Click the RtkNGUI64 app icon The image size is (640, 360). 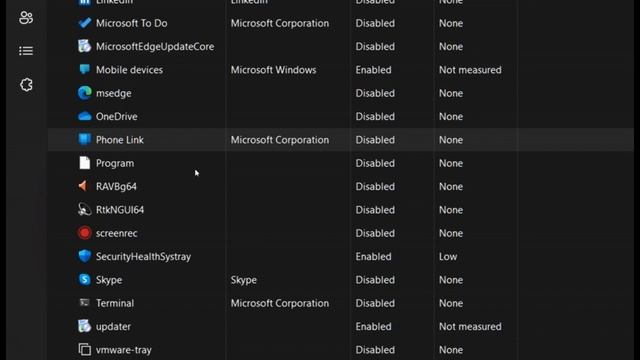click(x=84, y=209)
